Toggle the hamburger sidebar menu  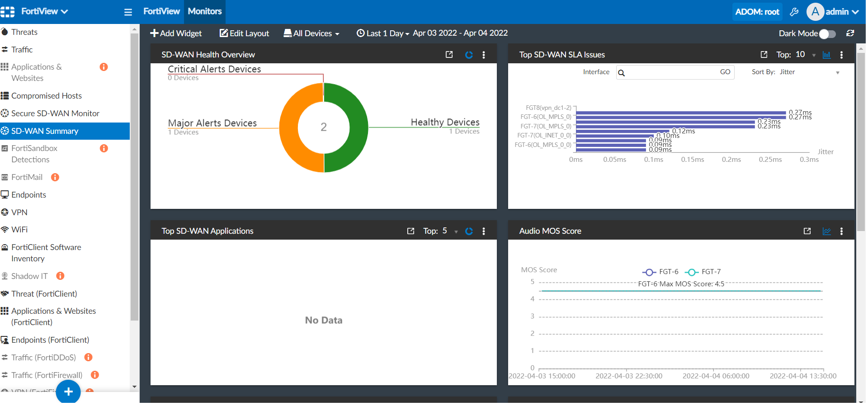[128, 12]
